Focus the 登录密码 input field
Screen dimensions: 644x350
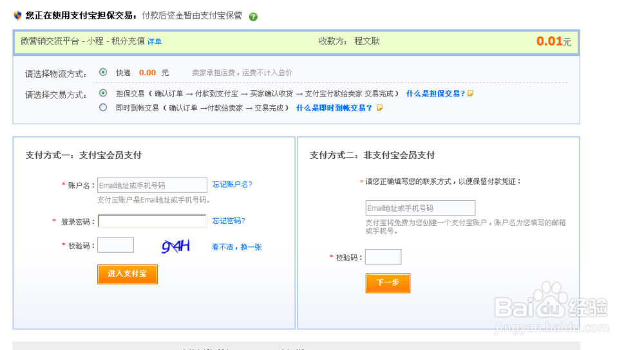pos(152,221)
